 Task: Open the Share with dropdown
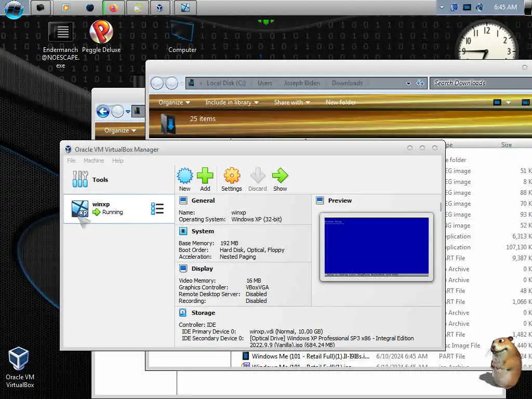pyautogui.click(x=292, y=102)
